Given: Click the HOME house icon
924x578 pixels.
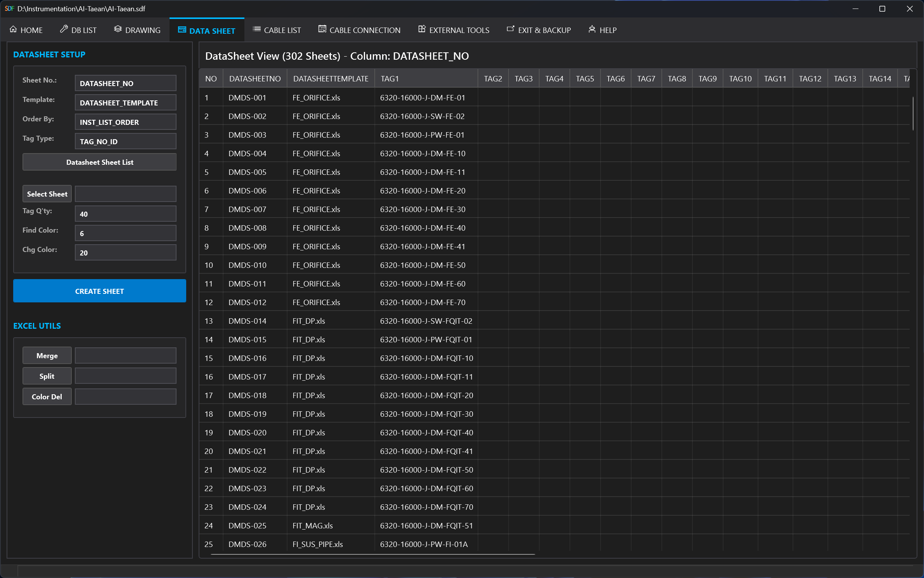Looking at the screenshot, I should 13,29.
